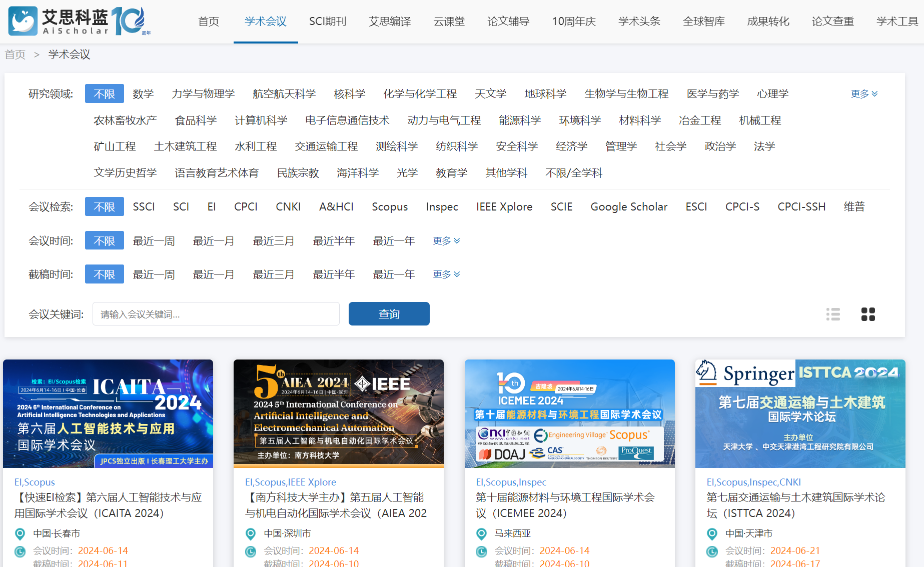924x567 pixels.
Task: Click the AiScholar whale logo
Action: [22, 20]
